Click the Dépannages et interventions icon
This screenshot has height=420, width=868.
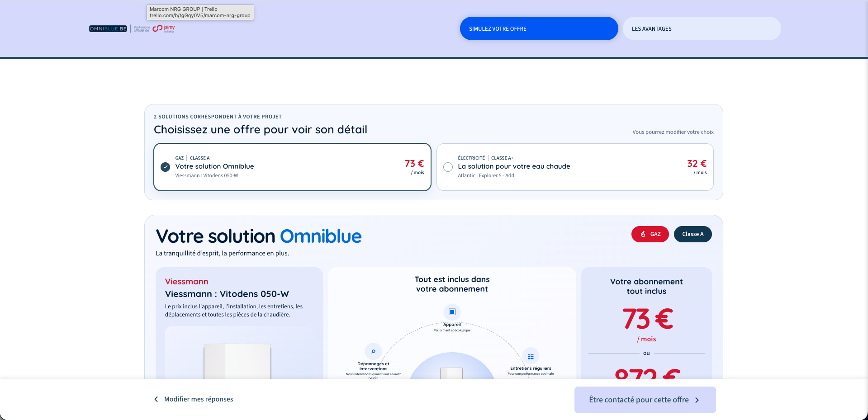coord(373,351)
